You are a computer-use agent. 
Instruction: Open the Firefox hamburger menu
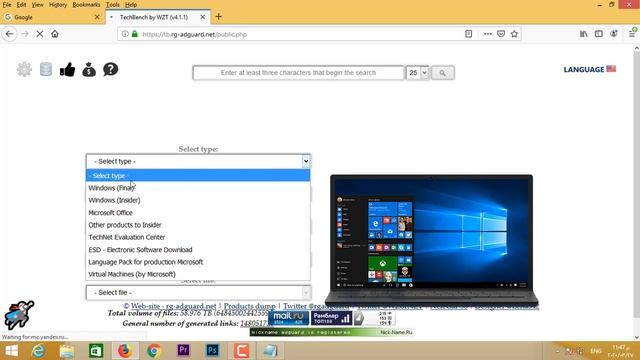(632, 34)
